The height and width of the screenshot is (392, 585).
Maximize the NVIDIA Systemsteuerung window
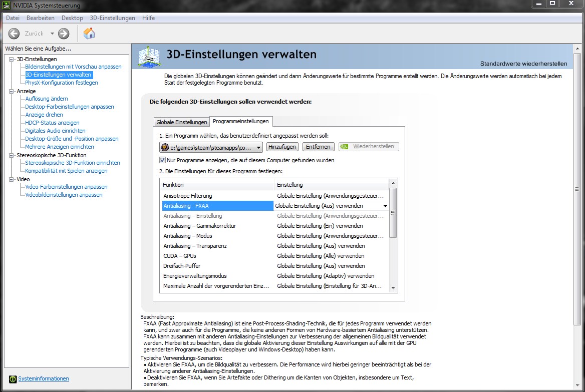(x=552, y=4)
